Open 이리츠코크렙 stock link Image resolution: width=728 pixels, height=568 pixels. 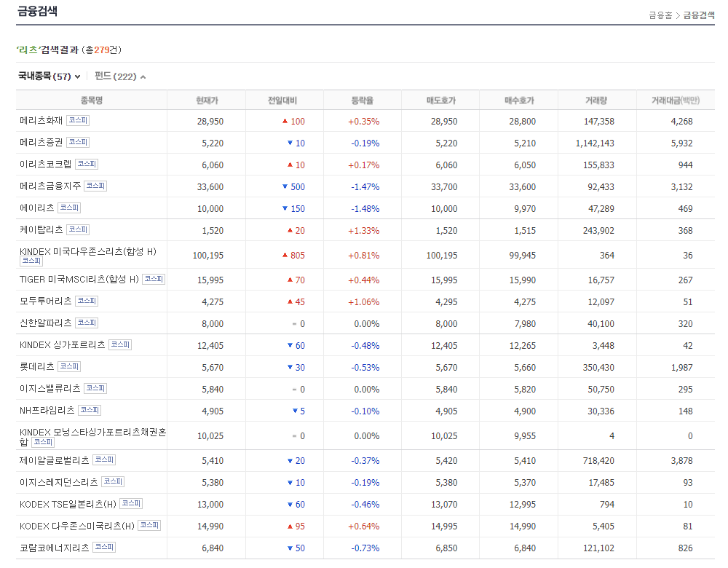pyautogui.click(x=45, y=165)
